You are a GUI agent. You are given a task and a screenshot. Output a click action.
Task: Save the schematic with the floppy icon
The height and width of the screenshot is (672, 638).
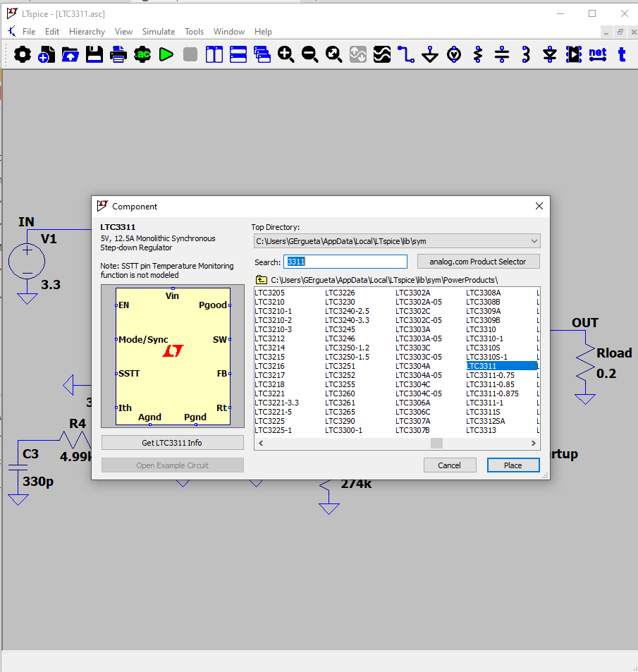[94, 54]
